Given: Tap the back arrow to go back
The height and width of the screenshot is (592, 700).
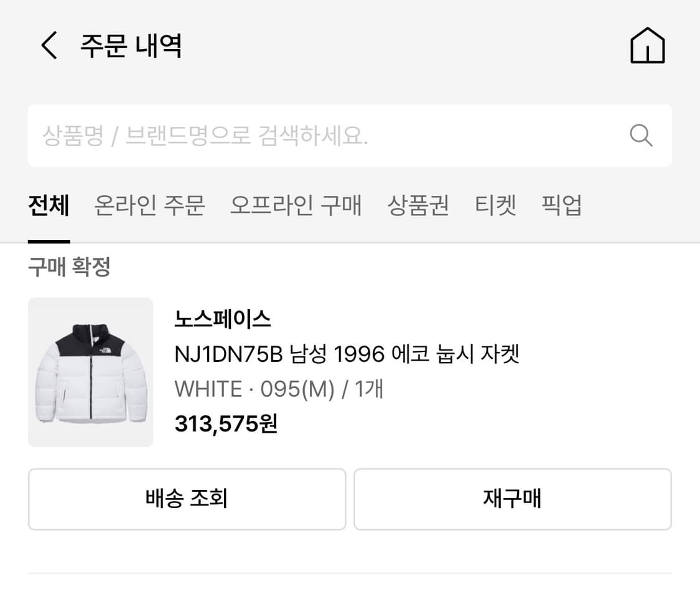Looking at the screenshot, I should [x=50, y=45].
